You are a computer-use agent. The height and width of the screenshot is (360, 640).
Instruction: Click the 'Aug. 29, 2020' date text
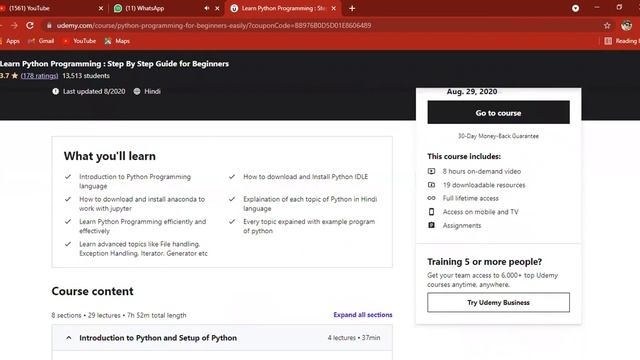[472, 91]
